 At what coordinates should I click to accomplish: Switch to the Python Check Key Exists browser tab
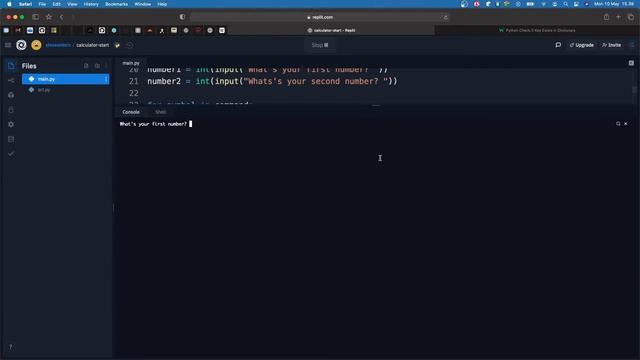pyautogui.click(x=537, y=30)
